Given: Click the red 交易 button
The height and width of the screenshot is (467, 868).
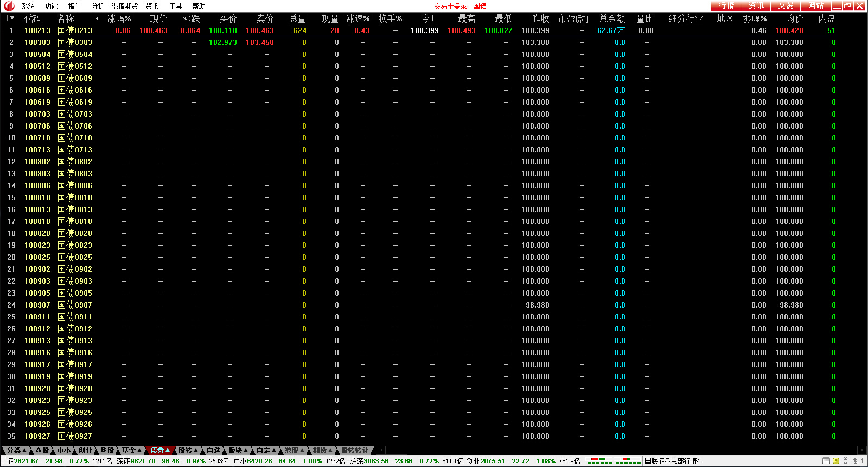Looking at the screenshot, I should tap(786, 5).
